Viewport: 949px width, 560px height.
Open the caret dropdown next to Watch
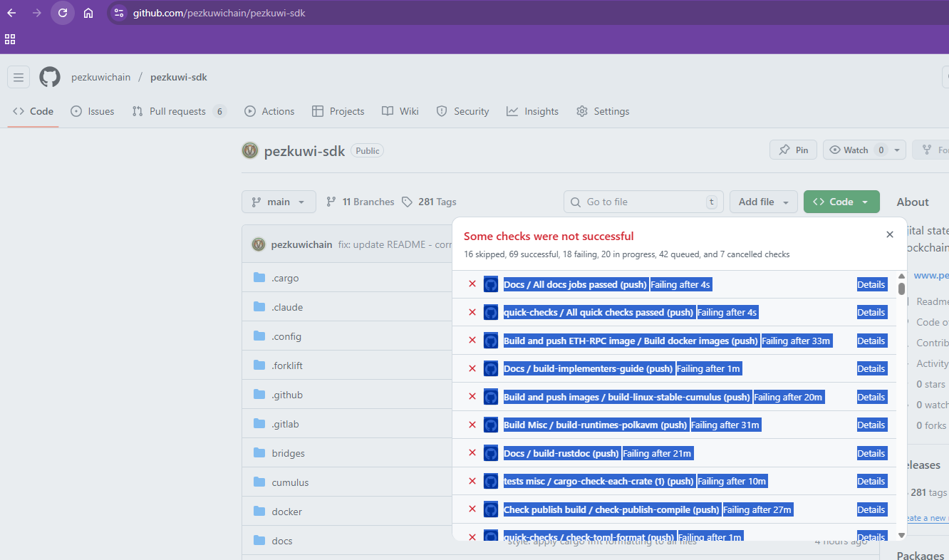897,150
